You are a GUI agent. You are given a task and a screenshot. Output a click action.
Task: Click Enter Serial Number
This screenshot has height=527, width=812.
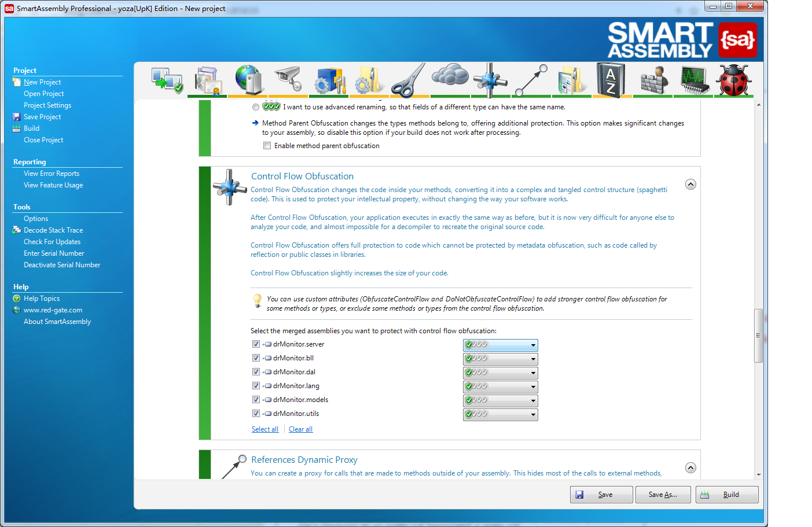coord(54,253)
